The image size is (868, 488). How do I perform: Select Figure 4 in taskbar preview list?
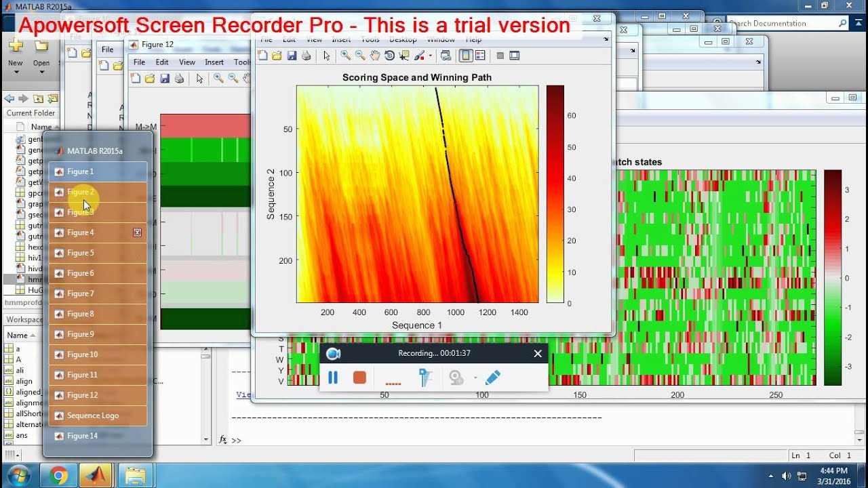coord(98,232)
